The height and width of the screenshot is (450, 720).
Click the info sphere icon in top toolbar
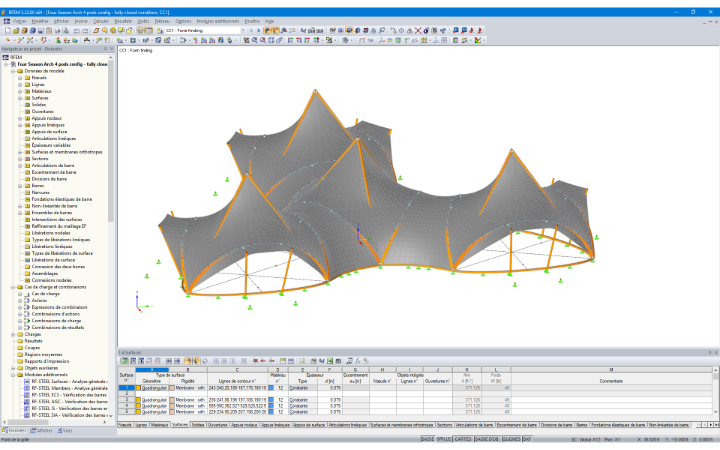[x=426, y=30]
